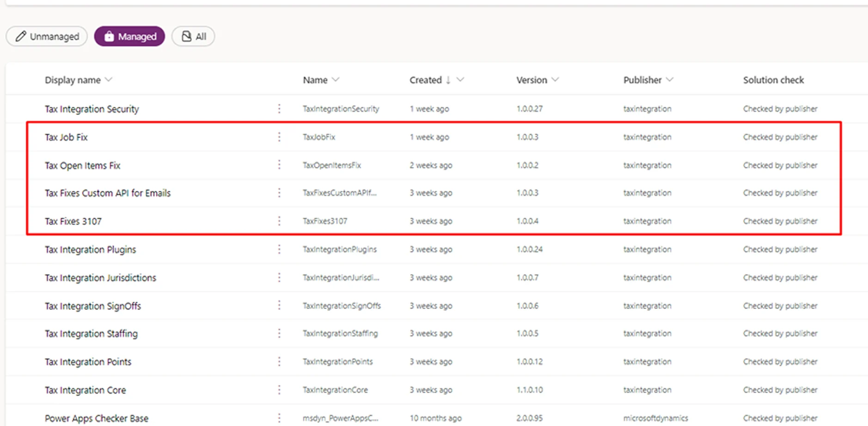The image size is (868, 426).
Task: Open more options for Tax Integration Plugins
Action: [x=279, y=250]
